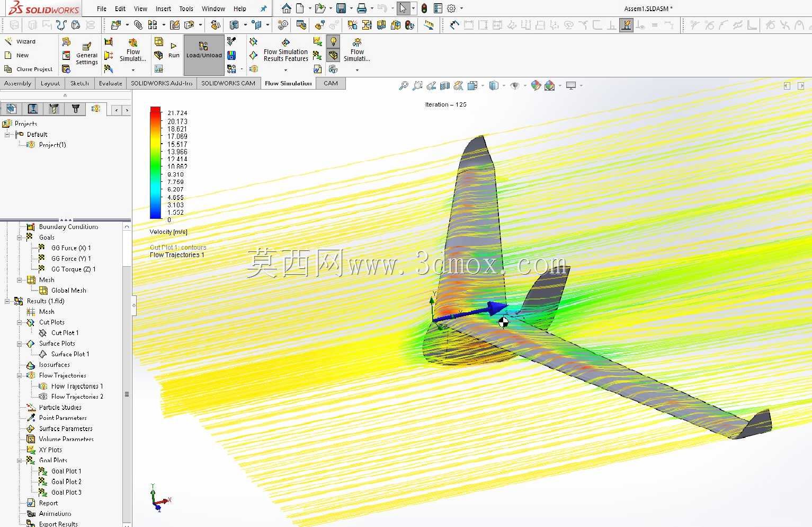Click the scroll-right arrow of the panel tabs
Screen dimensions: 812x527
tap(127, 110)
